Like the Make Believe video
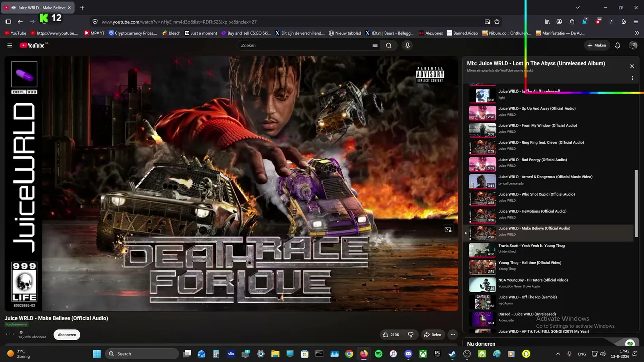This screenshot has width=644, height=362. click(x=391, y=335)
